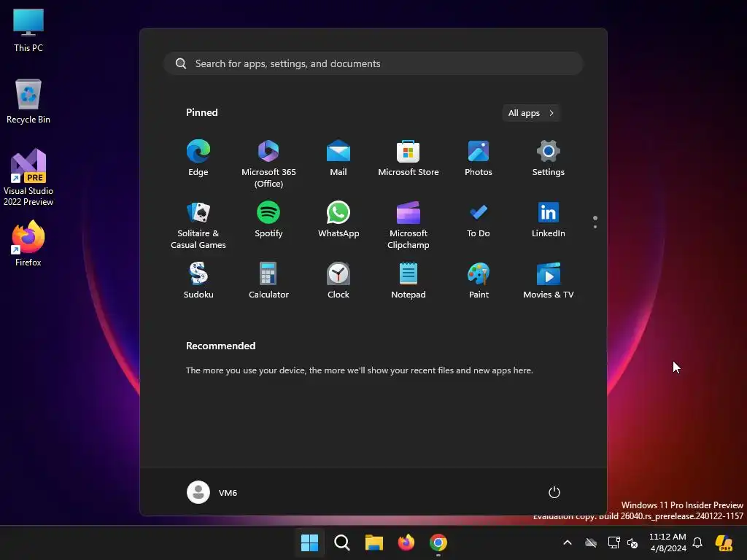Launch Microsoft 365 (Office)
The image size is (747, 560).
(x=268, y=164)
